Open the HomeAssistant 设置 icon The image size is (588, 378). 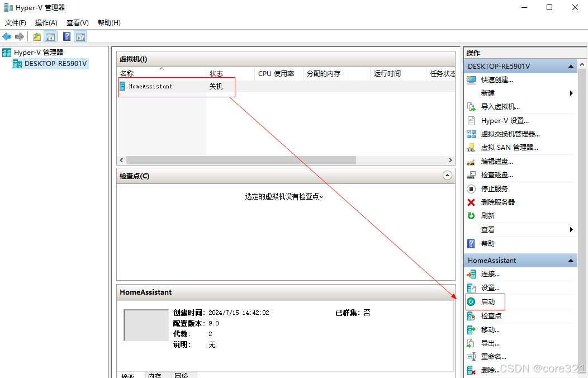tap(471, 288)
